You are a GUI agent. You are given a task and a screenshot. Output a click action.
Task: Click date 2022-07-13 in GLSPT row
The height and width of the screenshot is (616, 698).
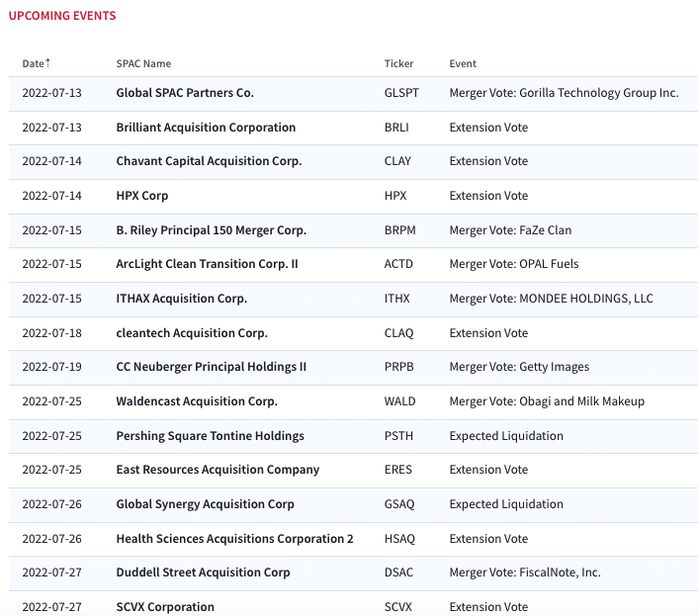point(52,93)
